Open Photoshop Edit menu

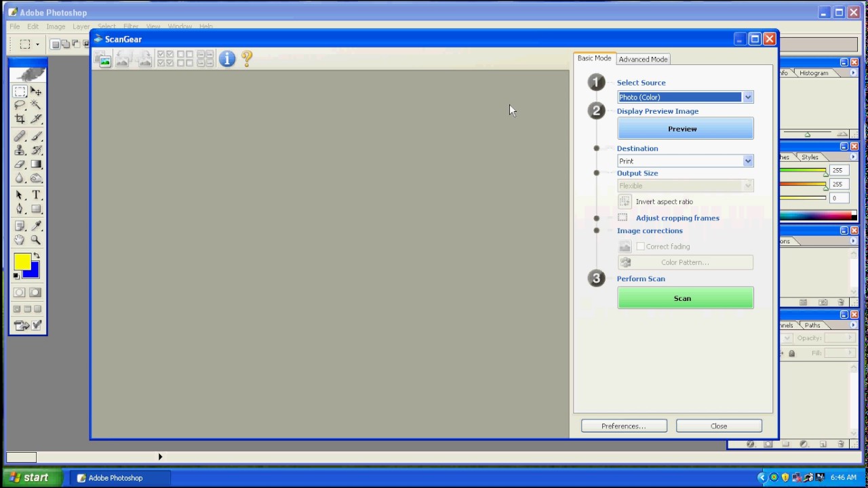[33, 26]
